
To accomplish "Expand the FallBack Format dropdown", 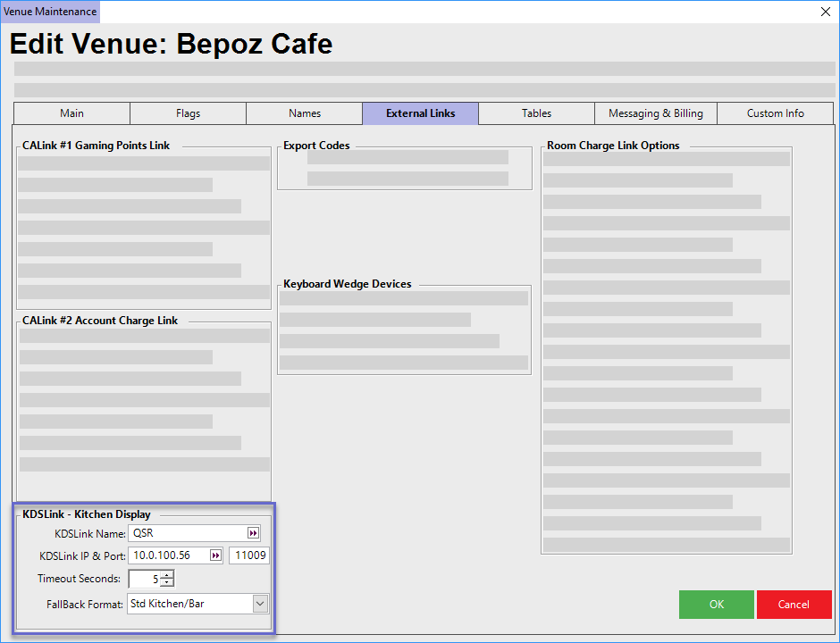I will pos(259,604).
